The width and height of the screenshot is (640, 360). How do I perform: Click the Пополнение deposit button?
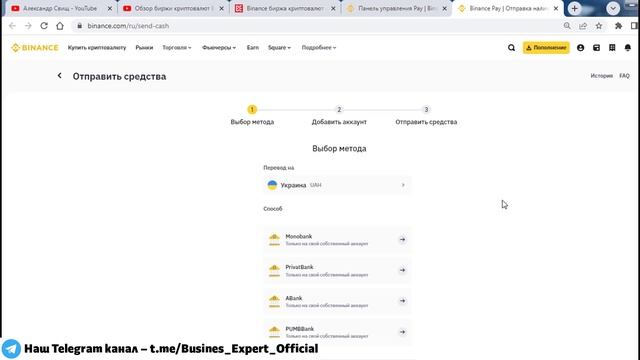pyautogui.click(x=546, y=48)
